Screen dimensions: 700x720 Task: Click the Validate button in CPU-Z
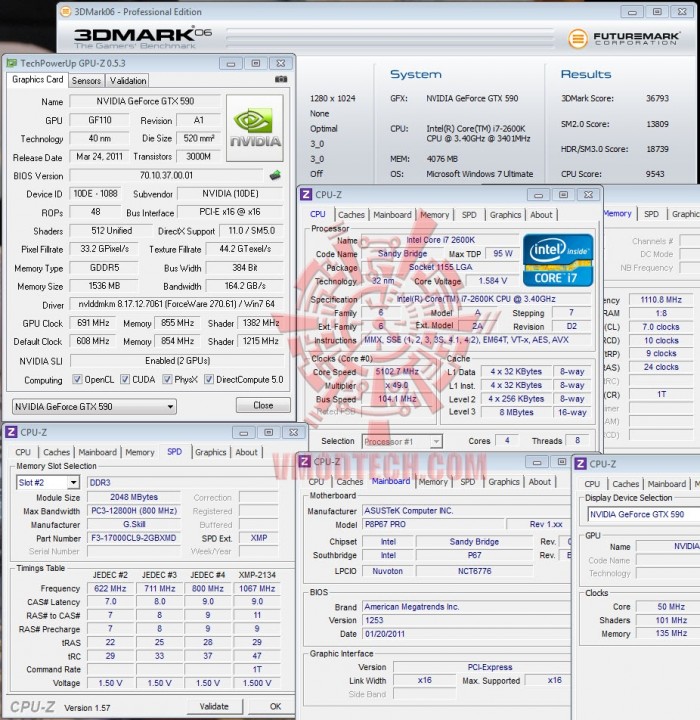click(x=214, y=706)
